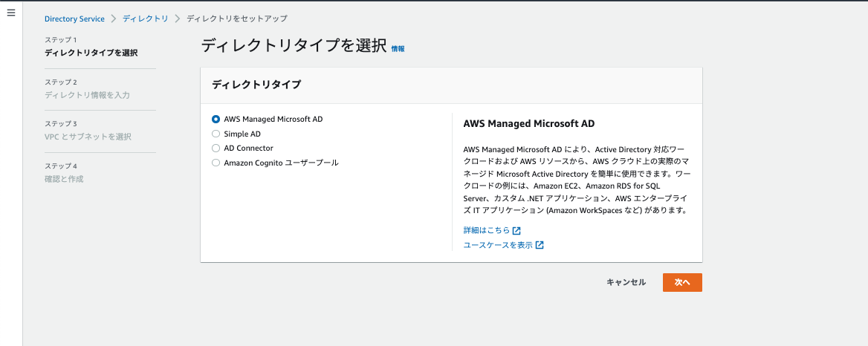Click the ステップ 4 label
The width and height of the screenshot is (868, 346).
coord(60,166)
